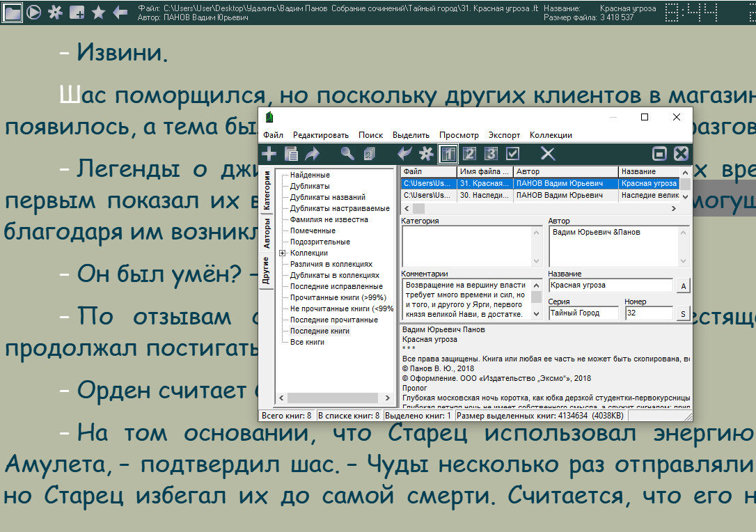Start auto-scroll with the play icon
Image resolution: width=756 pixels, height=532 pixels.
(33, 12)
